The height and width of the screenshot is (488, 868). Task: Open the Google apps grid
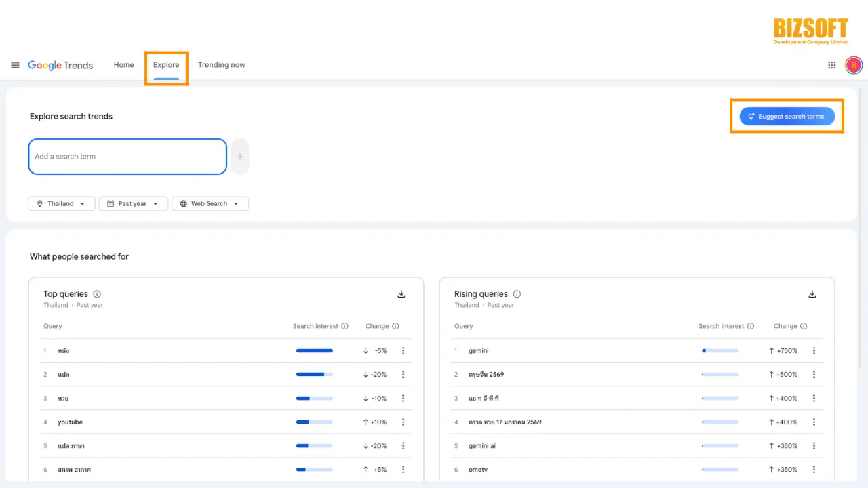tap(831, 65)
